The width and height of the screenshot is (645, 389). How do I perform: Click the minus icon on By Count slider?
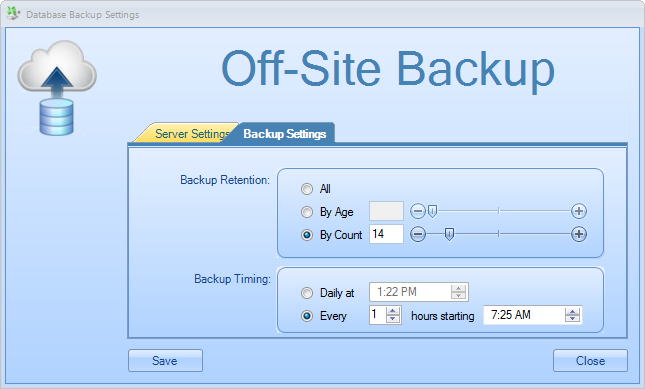(418, 234)
